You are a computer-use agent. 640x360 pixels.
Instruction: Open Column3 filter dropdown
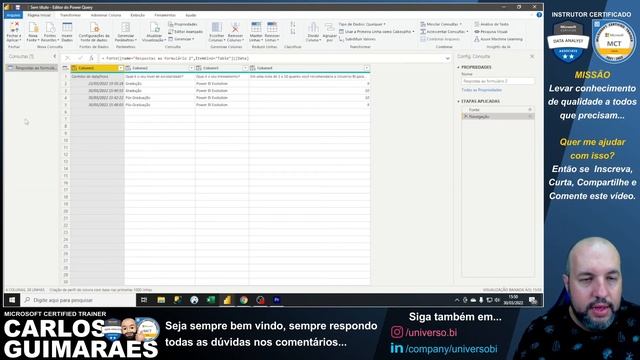pyautogui.click(x=245, y=68)
